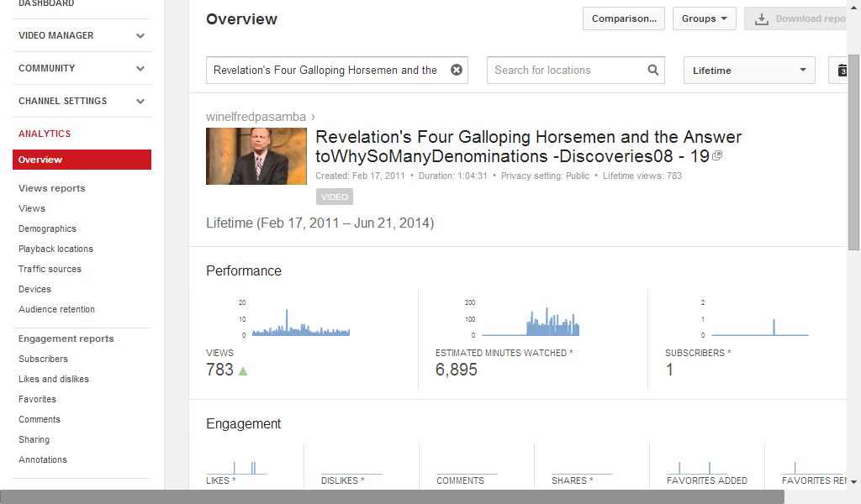Open the Annotations report
Viewport: 861px width, 504px height.
point(43,459)
